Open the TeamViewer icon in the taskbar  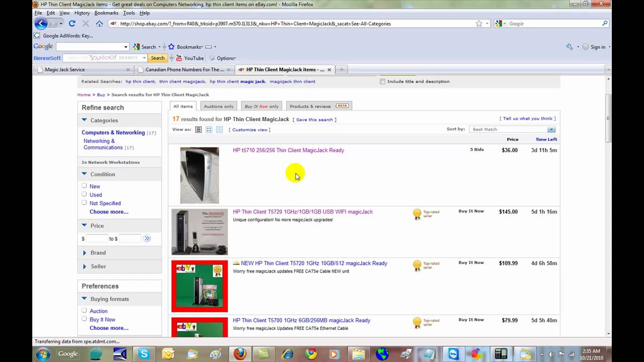453,354
